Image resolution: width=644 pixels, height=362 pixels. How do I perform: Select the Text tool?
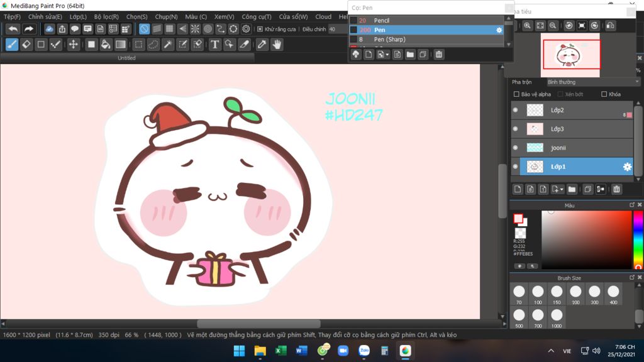point(214,45)
